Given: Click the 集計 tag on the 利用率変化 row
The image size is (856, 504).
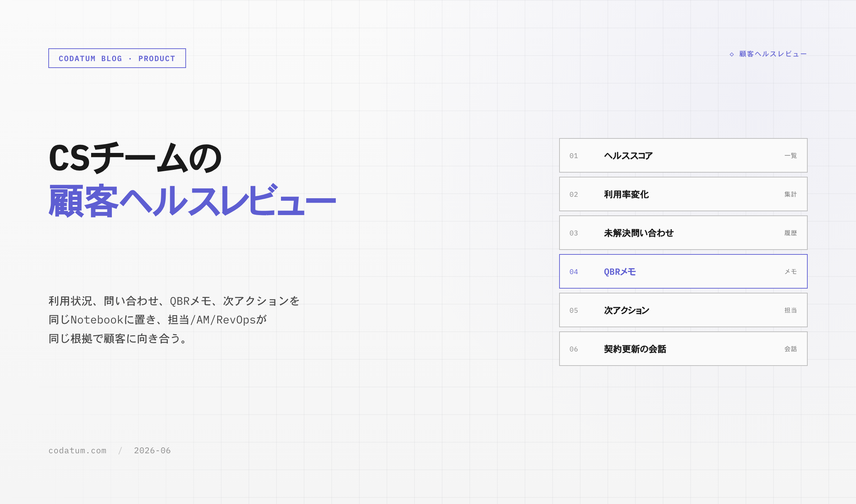Looking at the screenshot, I should [790, 194].
